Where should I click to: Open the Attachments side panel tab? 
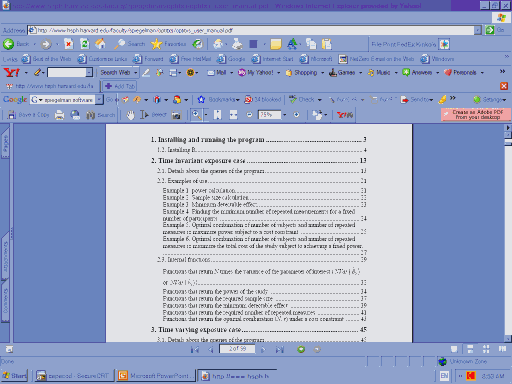point(5,256)
